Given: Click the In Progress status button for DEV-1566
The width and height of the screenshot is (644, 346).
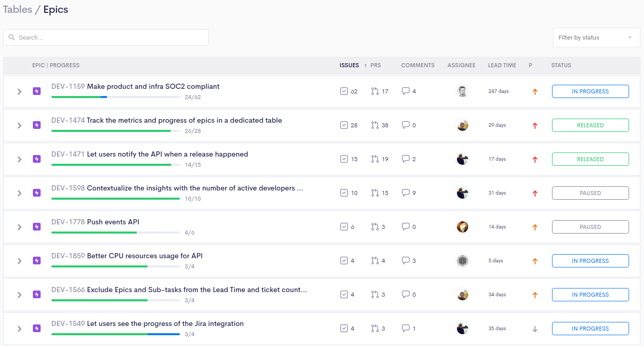Looking at the screenshot, I should [590, 295].
